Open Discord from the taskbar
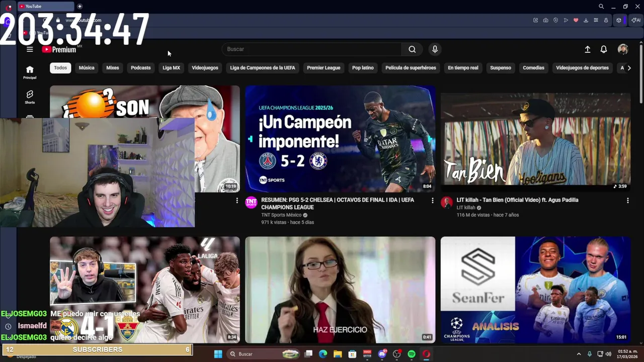 point(382,354)
